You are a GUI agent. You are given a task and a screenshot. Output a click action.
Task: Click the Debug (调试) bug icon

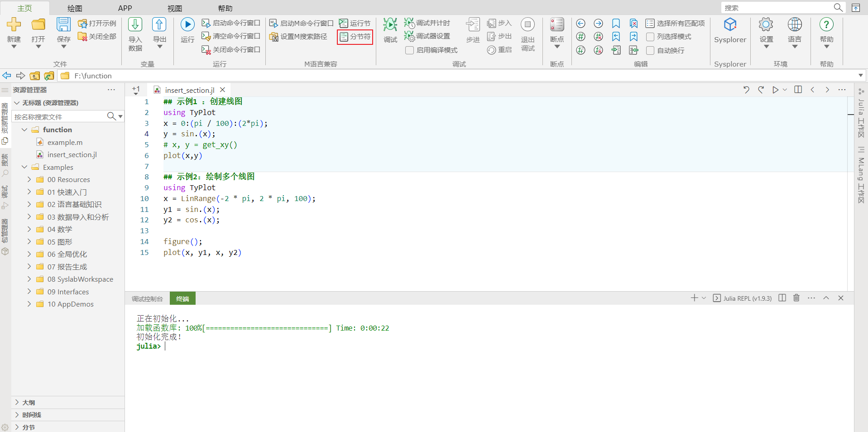pos(390,25)
